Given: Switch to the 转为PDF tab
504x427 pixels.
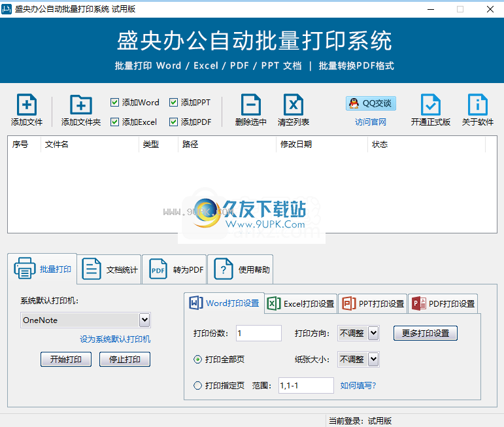Looking at the screenshot, I should (x=175, y=269).
